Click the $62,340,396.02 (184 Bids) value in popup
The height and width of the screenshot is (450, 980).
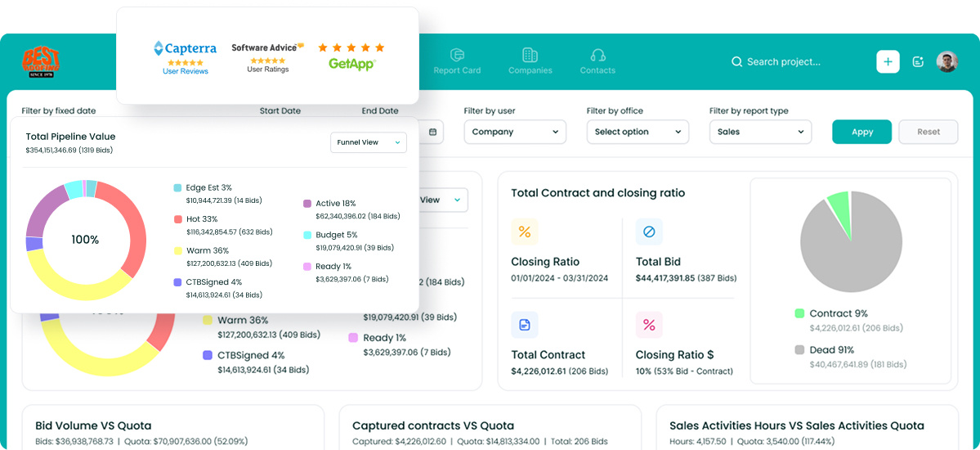(358, 217)
